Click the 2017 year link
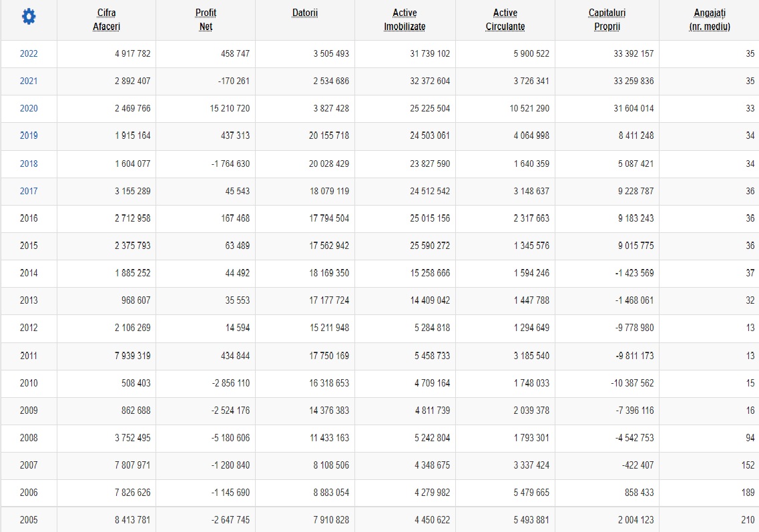Viewport: 759px width, 532px height. tap(29, 191)
